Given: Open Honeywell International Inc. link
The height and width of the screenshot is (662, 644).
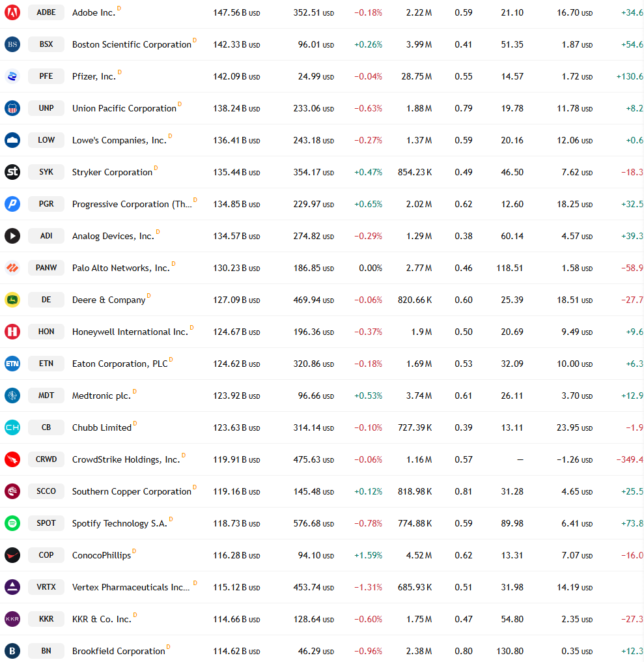Looking at the screenshot, I should 130,332.
